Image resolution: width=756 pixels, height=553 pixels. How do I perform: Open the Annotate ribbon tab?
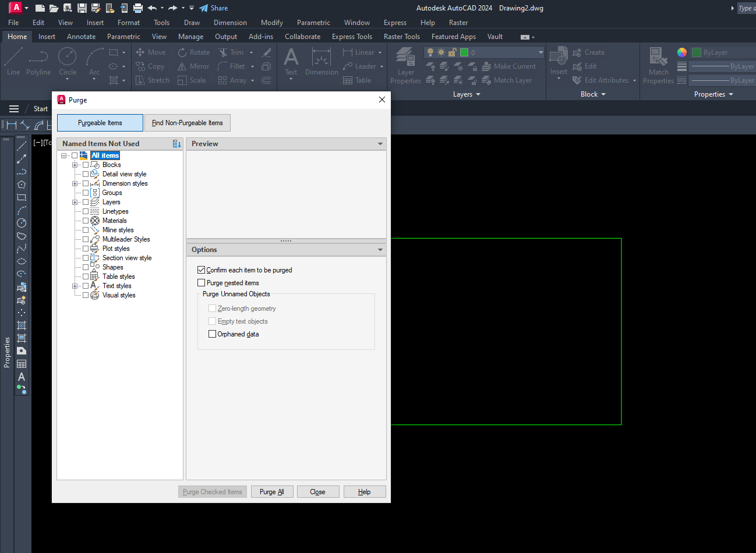coord(81,37)
